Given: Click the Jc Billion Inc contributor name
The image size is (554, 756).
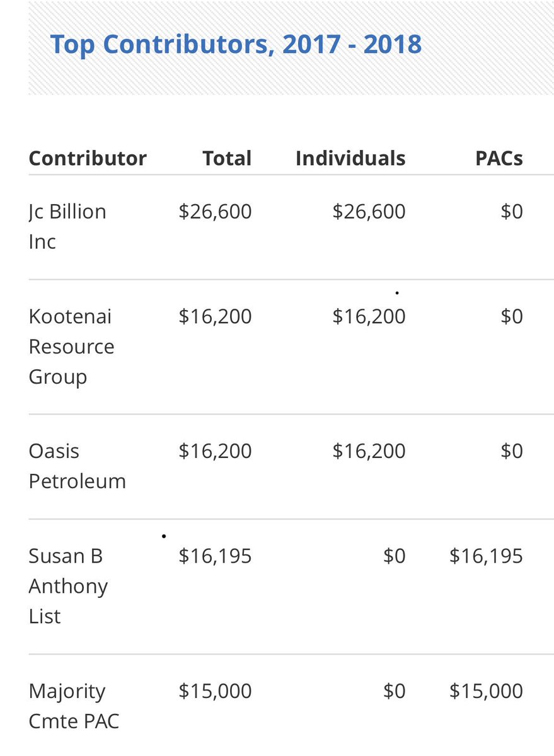Looking at the screenshot, I should tap(67, 226).
